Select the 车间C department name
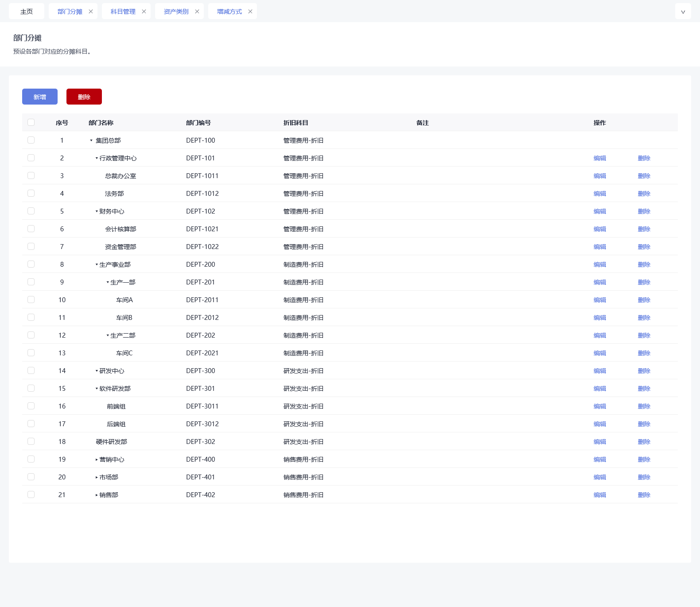 coord(124,353)
